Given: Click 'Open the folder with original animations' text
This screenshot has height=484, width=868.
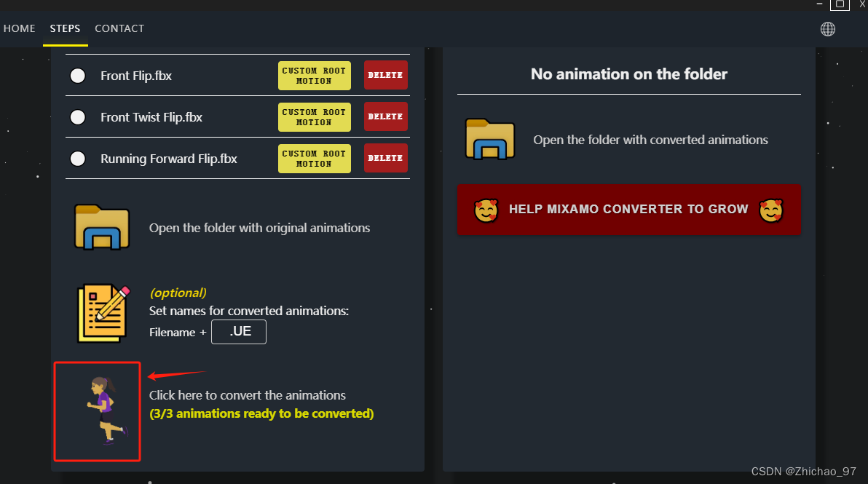Looking at the screenshot, I should coord(260,228).
